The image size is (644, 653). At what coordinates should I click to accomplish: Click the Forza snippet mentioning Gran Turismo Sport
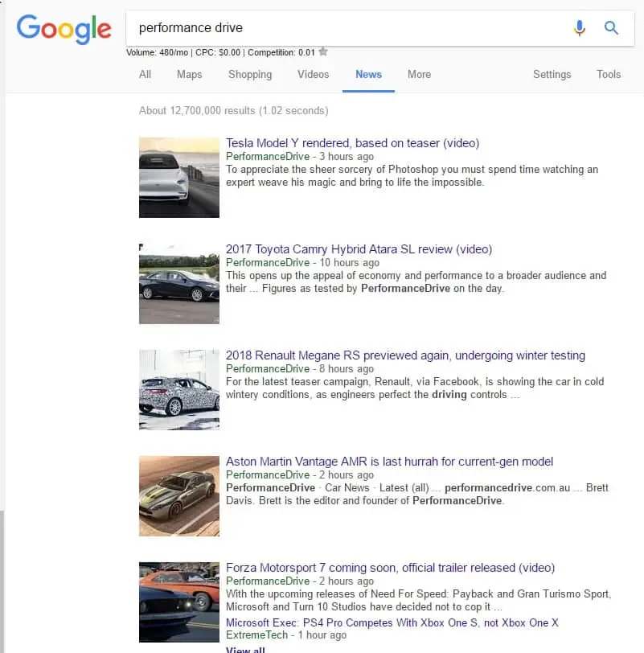[x=418, y=600]
